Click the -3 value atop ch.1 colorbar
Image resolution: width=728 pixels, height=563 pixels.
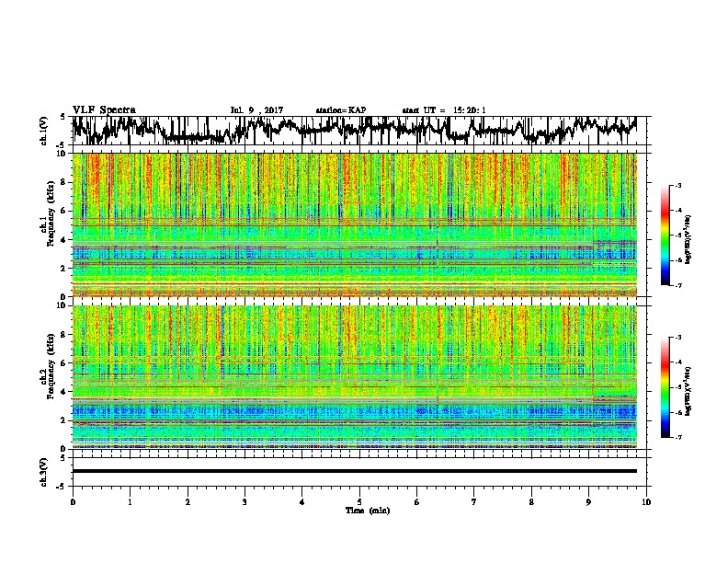(677, 186)
